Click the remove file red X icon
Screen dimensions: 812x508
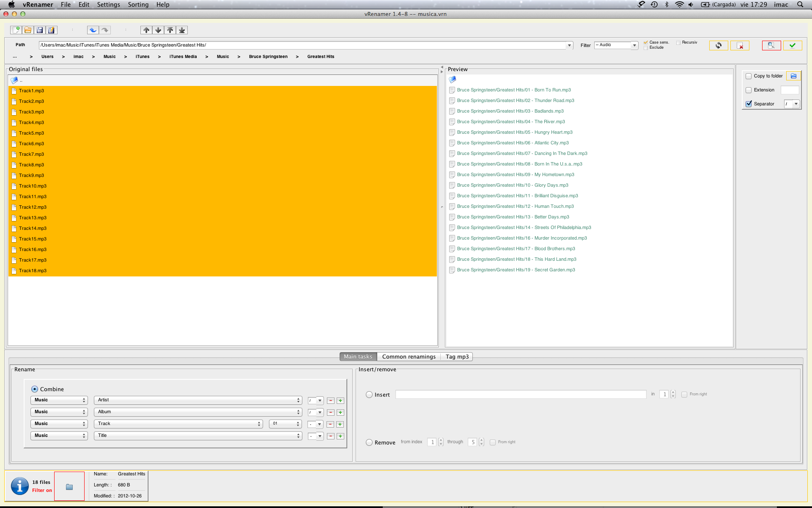point(740,45)
